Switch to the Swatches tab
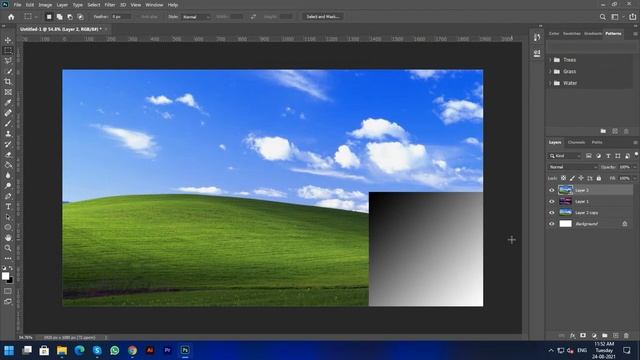Screen dimensions: 640x360 (x=571, y=33)
